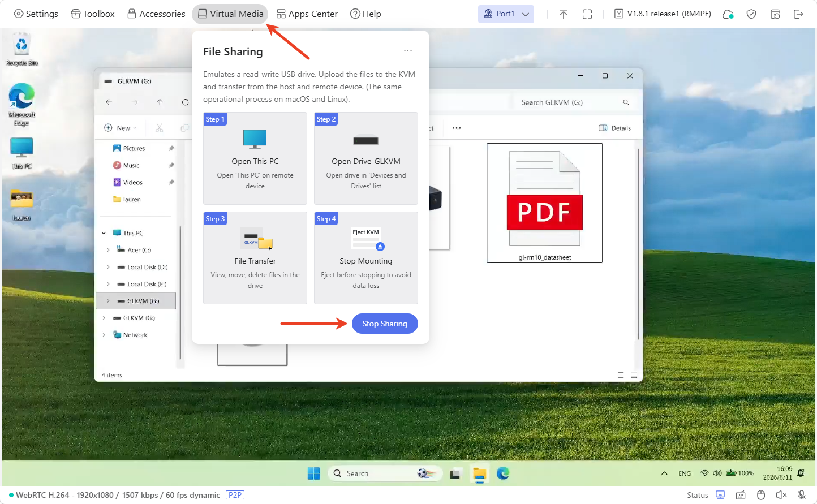Open the cloud connection status icon
The height and width of the screenshot is (504, 817).
tap(728, 14)
